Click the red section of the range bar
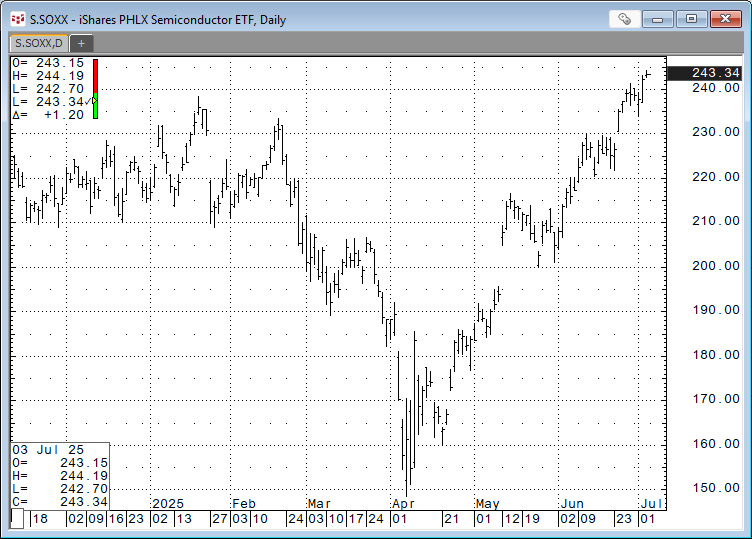This screenshot has width=752, height=539. point(95,75)
